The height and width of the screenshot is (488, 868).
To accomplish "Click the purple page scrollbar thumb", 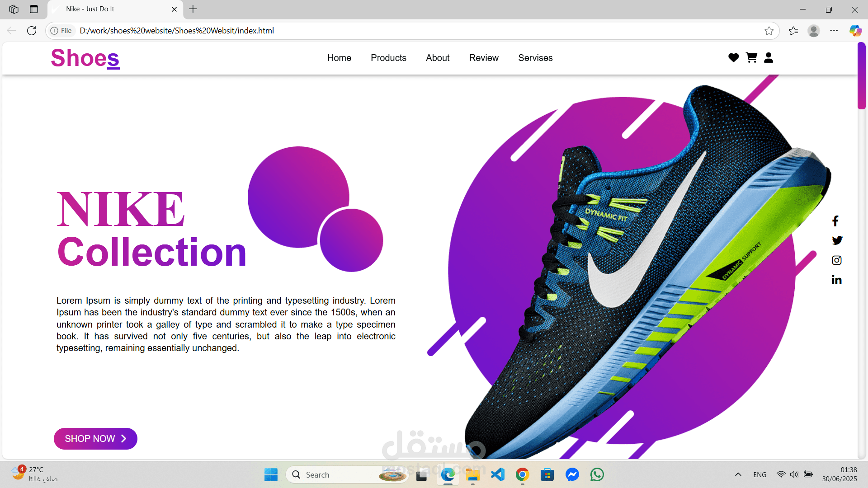I will [862, 76].
